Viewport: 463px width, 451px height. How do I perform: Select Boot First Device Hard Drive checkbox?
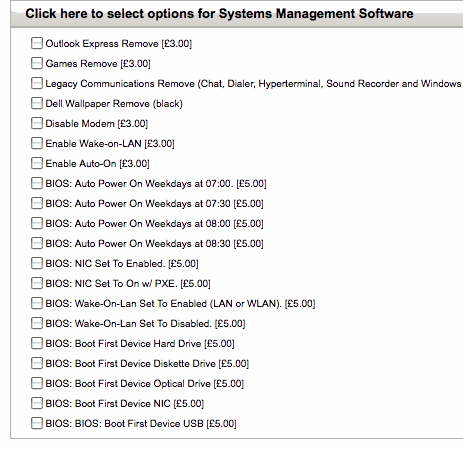pos(37,343)
